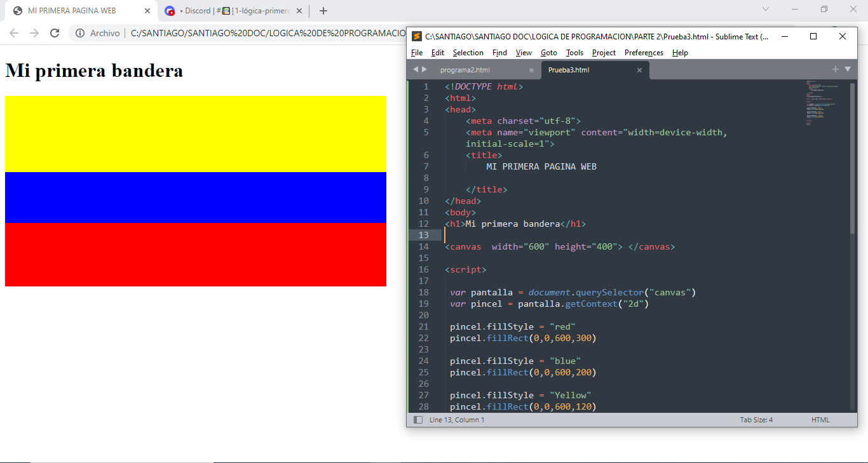The height and width of the screenshot is (463, 868).
Task: Close the Prueba3.html editor tab
Action: (640, 70)
